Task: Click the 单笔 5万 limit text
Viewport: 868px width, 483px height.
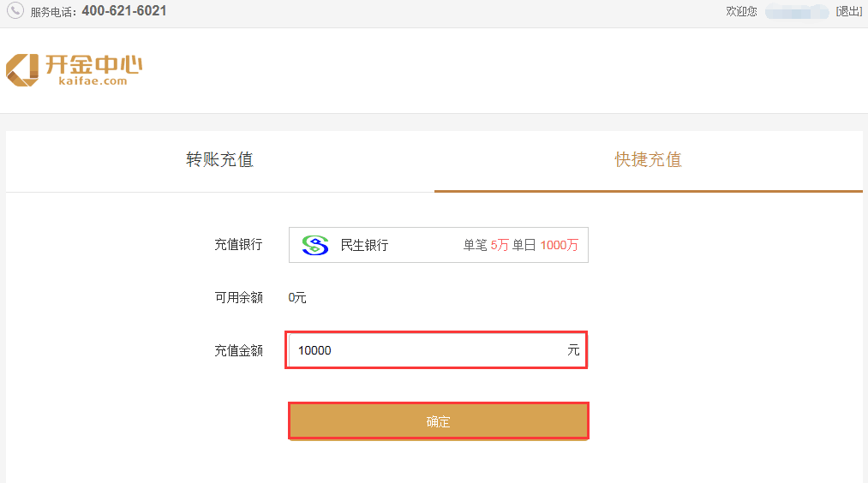Action: [x=486, y=245]
